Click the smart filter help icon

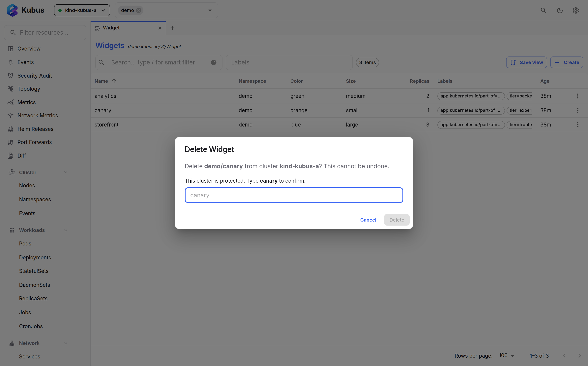pyautogui.click(x=214, y=62)
